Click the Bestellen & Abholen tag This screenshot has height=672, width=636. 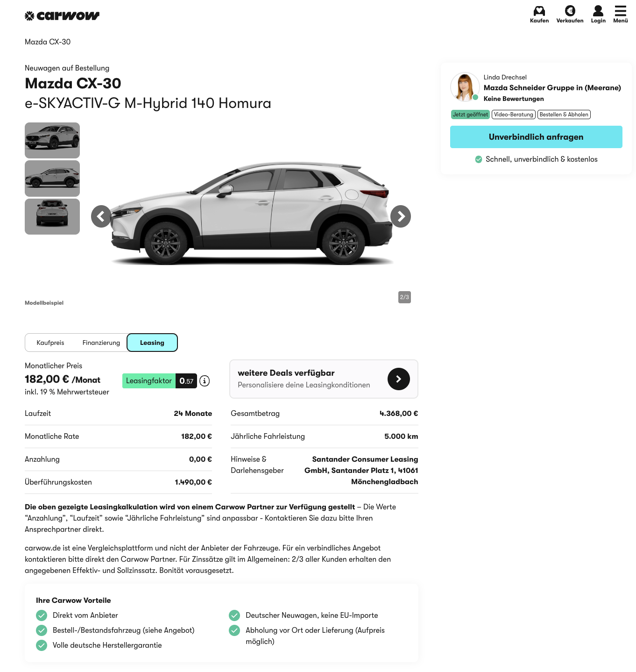point(564,114)
